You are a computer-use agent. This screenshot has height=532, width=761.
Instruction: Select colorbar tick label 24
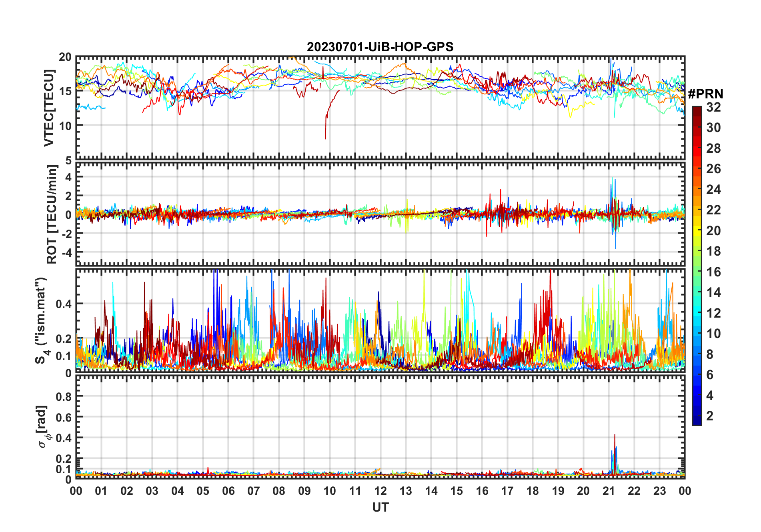click(x=713, y=189)
